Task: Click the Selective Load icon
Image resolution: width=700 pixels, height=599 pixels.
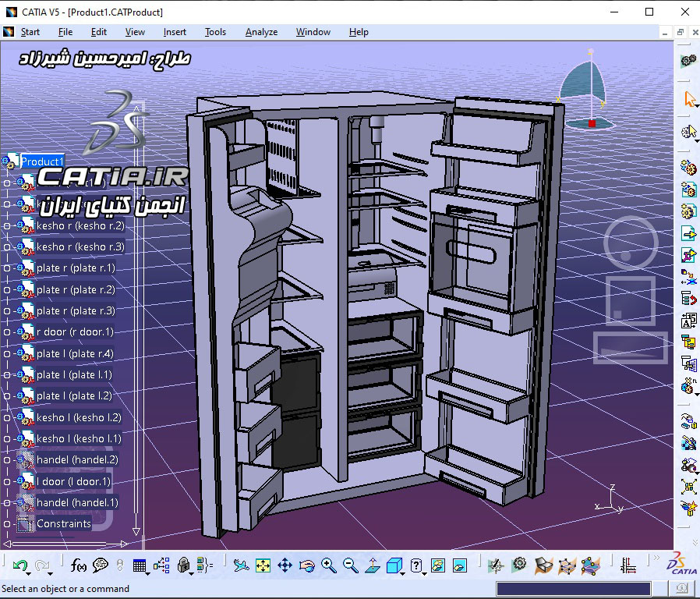Action: (x=688, y=342)
